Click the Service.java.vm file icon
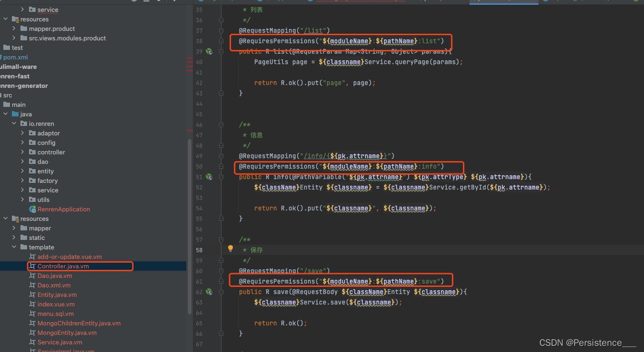The image size is (644, 352). 32,342
